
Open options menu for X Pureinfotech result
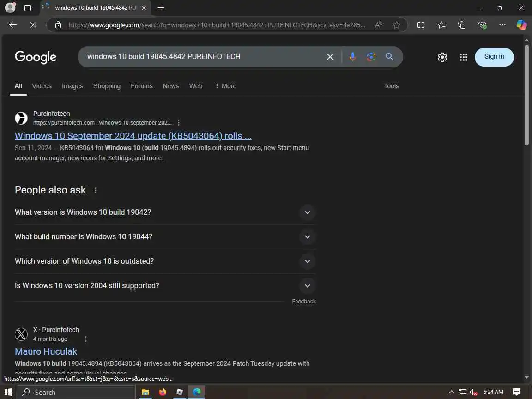click(x=86, y=339)
